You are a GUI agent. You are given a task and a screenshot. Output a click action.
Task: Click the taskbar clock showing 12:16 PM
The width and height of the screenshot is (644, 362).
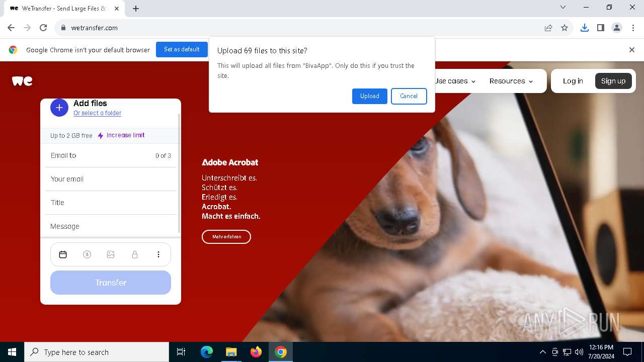[x=601, y=352]
